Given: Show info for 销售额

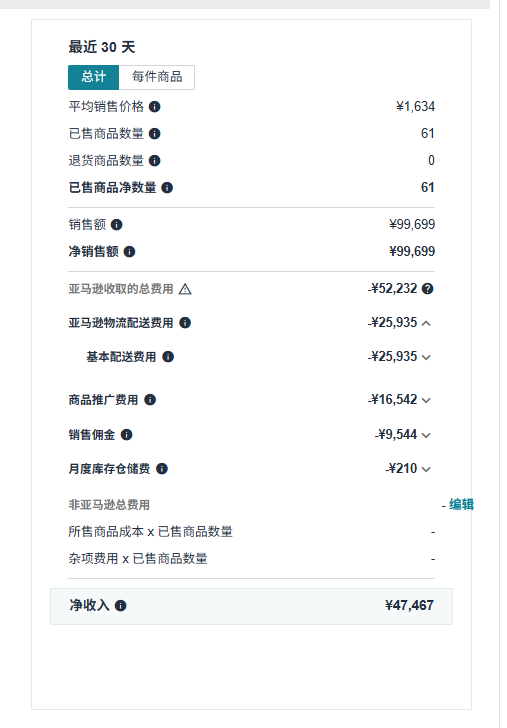Looking at the screenshot, I should pyautogui.click(x=117, y=225).
